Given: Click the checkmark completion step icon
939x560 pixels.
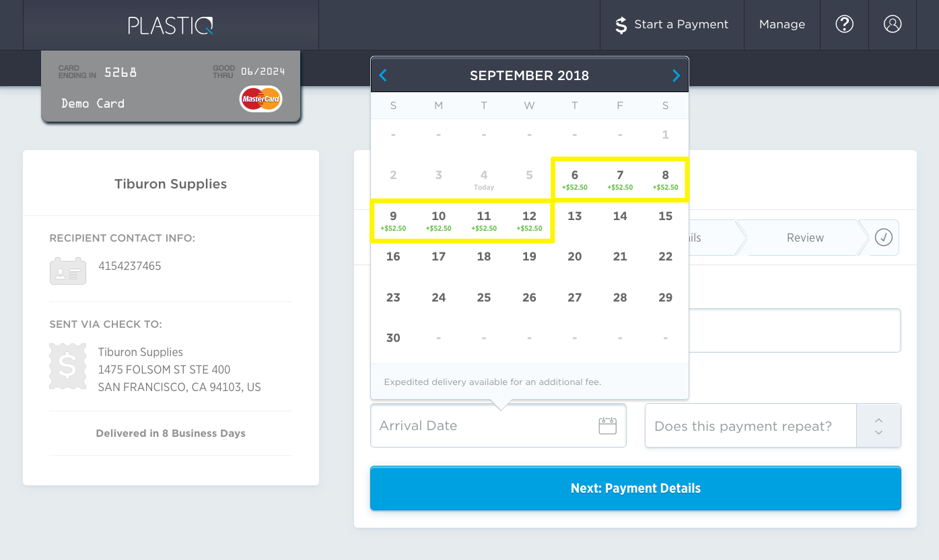Looking at the screenshot, I should coord(883,238).
